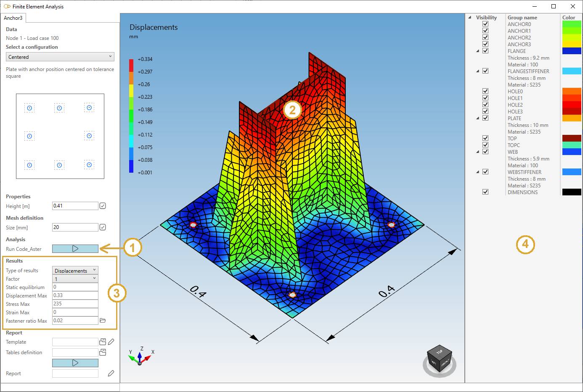Select the bottom-left anchor in the plate diagram
The image size is (583, 392).
point(29,165)
